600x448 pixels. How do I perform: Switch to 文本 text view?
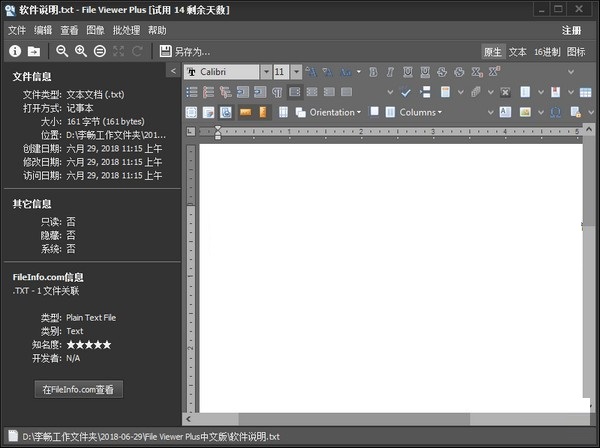pos(517,52)
